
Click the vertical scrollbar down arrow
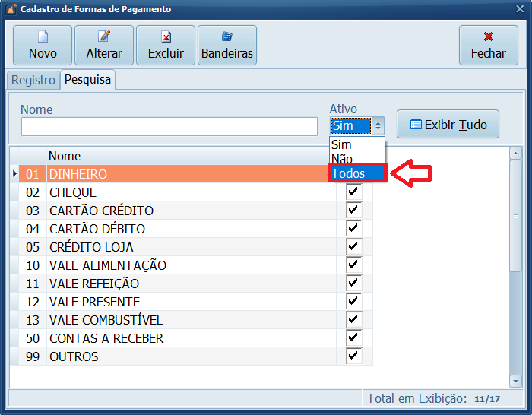(515, 380)
